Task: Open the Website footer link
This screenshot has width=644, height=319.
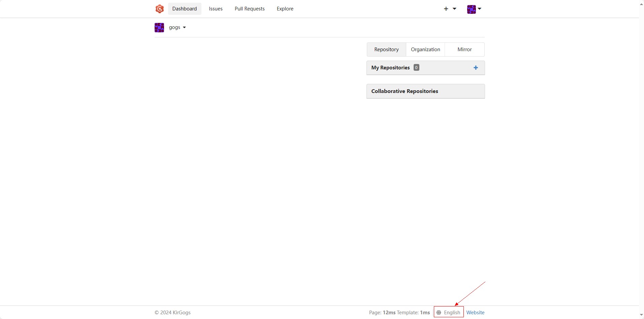Action: pos(475,313)
